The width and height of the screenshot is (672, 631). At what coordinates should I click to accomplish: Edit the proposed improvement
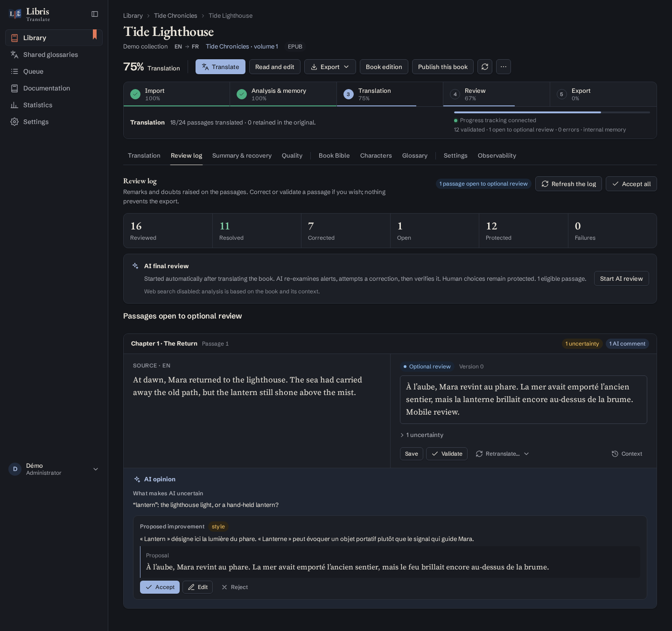pos(197,587)
